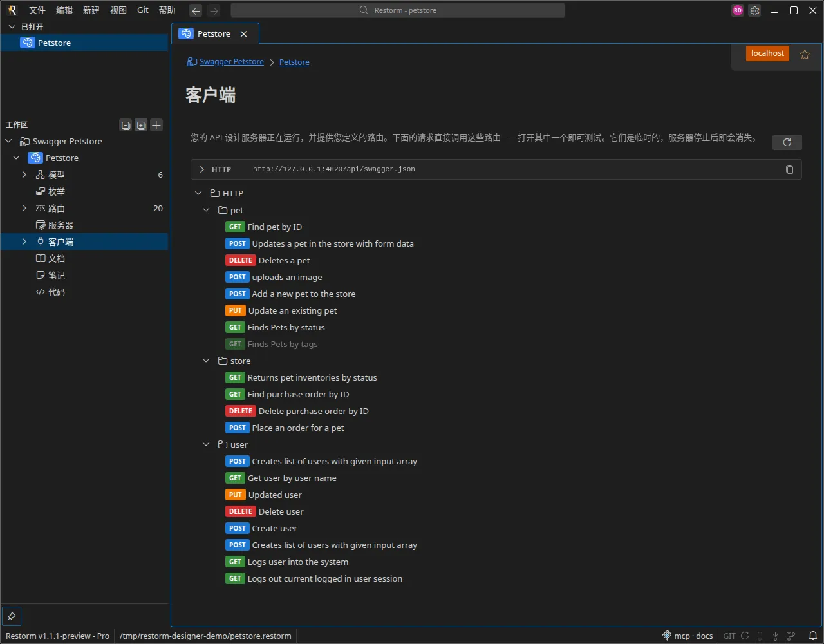Screen dimensions: 824x644
Task: Follow the Petstore breadcrumb link
Action: pos(294,62)
